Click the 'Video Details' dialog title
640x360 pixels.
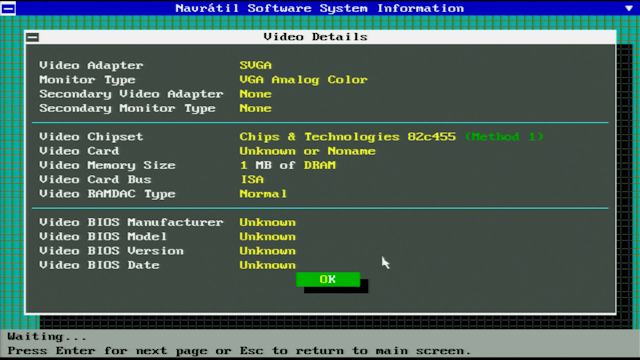(316, 37)
